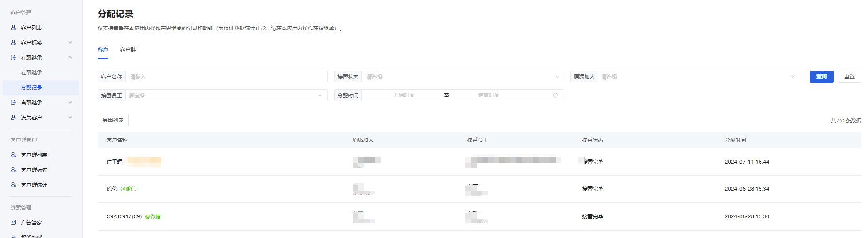This screenshot has height=238, width=868.
Task: Click the 接替状态 column header
Action: (x=593, y=140)
